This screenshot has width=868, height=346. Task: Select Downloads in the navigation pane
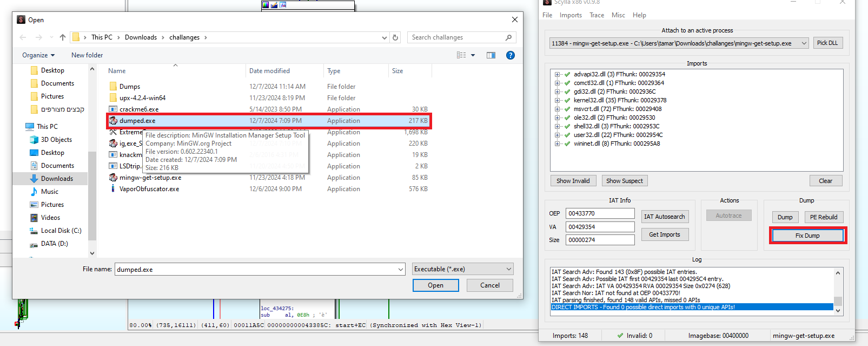coord(57,179)
